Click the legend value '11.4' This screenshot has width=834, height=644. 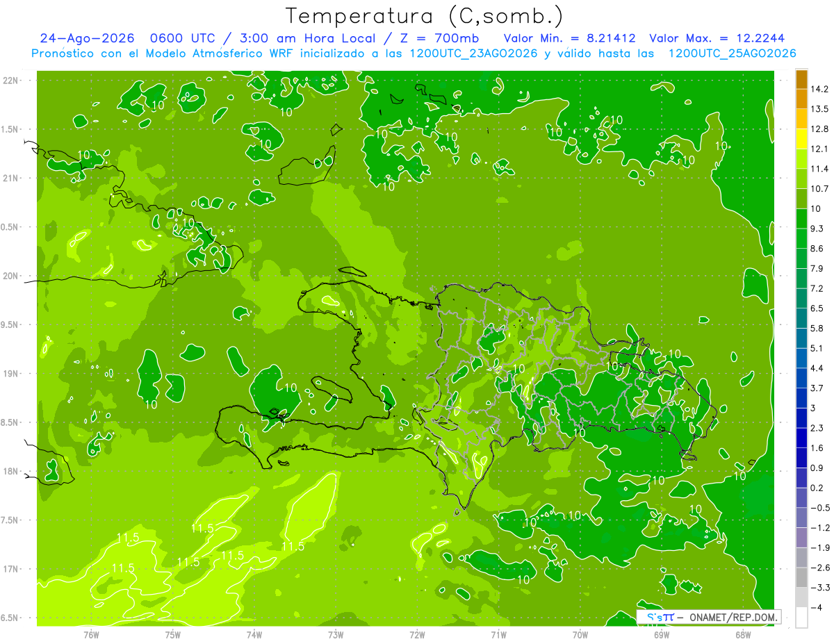point(819,169)
